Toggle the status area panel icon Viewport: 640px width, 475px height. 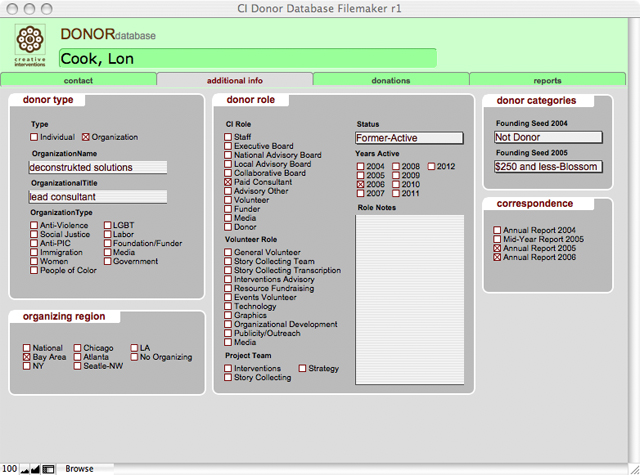pyautogui.click(x=48, y=468)
